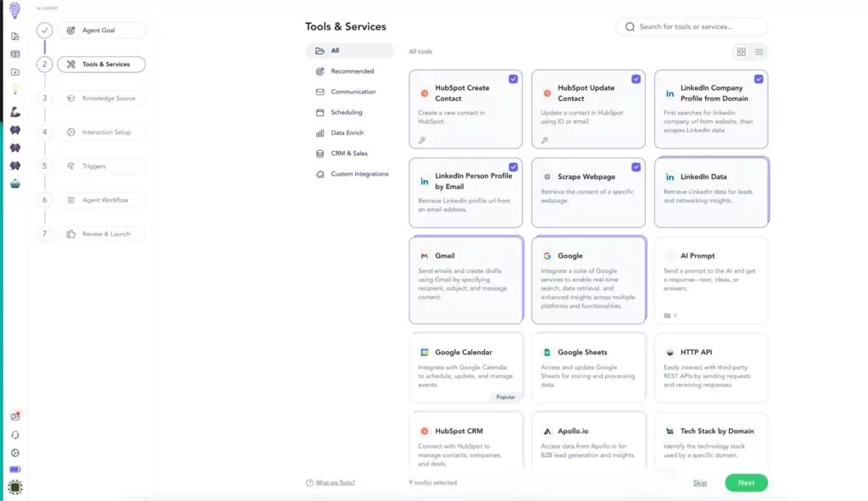Select the AI Prompt tool card
Viewport: 868px width, 501px height.
pyautogui.click(x=711, y=280)
